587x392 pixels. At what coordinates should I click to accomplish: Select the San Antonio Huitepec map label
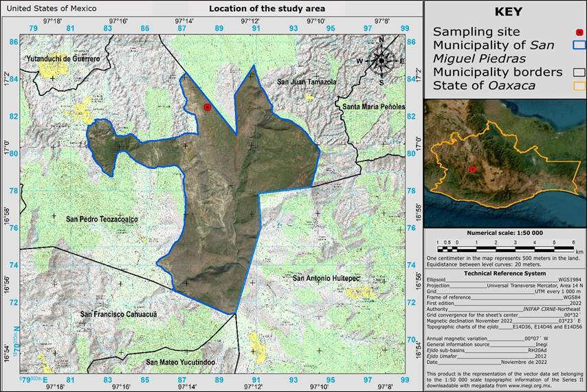(x=326, y=278)
